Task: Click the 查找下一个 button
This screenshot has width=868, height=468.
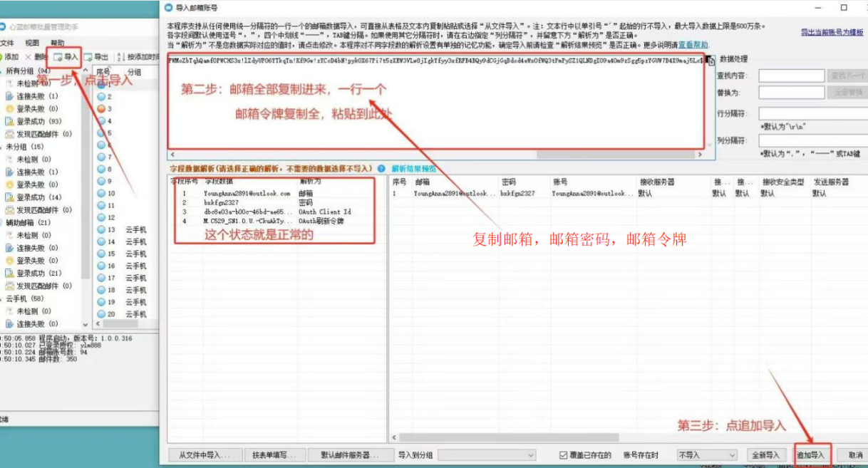Action: [x=847, y=76]
